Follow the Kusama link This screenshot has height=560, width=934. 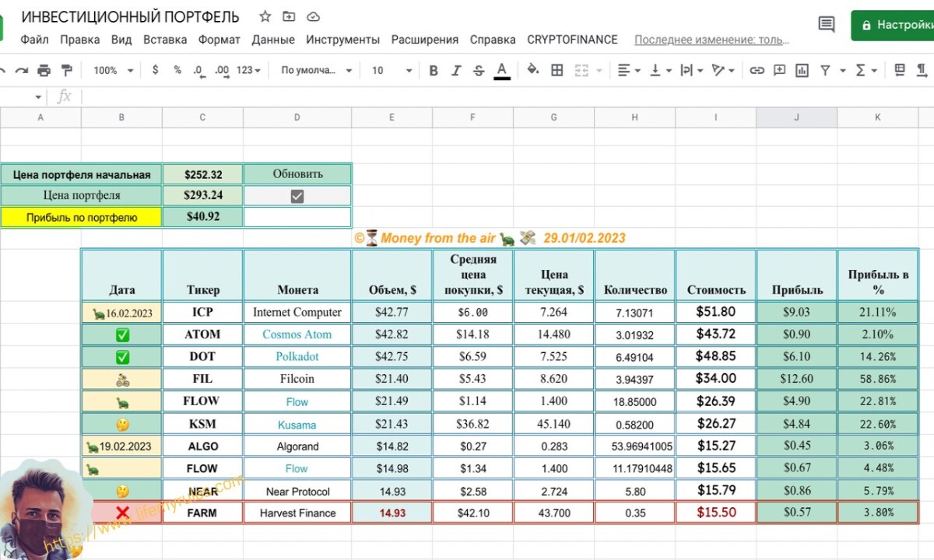297,425
